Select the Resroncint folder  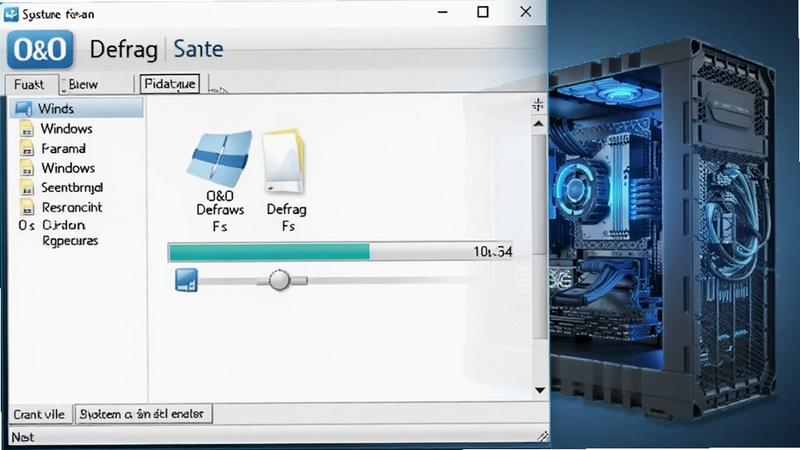tap(71, 207)
